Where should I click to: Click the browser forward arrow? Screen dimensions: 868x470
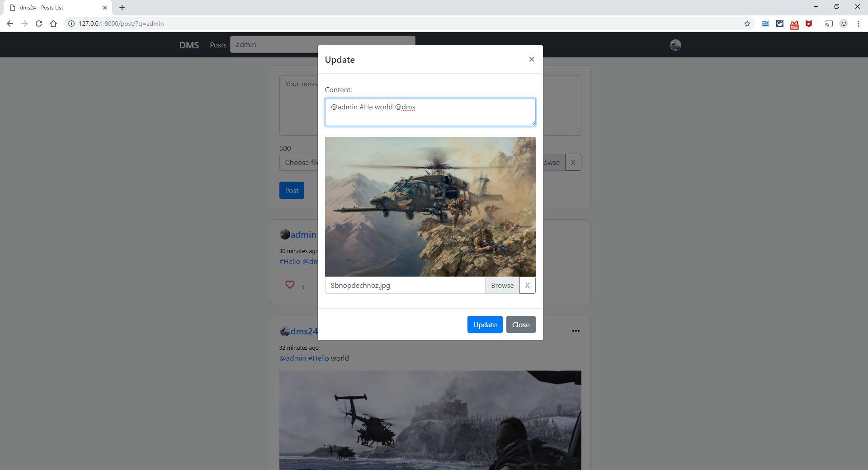24,23
